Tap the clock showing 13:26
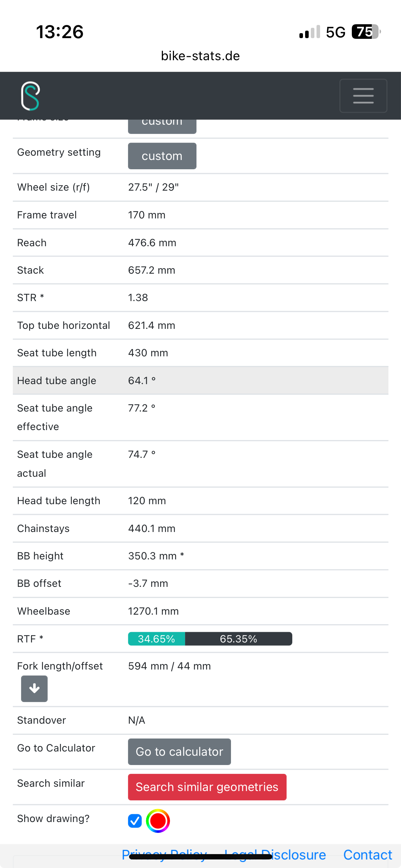Screen dimensions: 401x868 (x=60, y=32)
